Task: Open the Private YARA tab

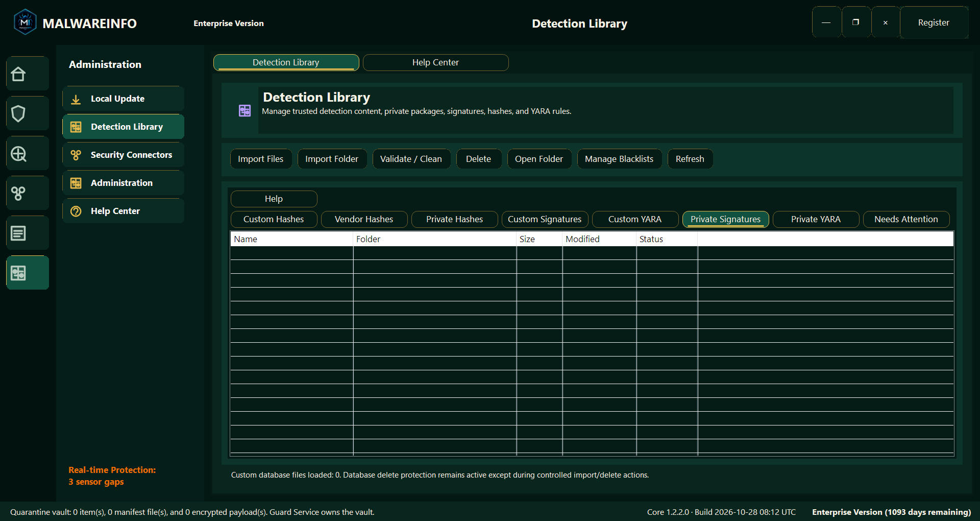Action: (816, 219)
